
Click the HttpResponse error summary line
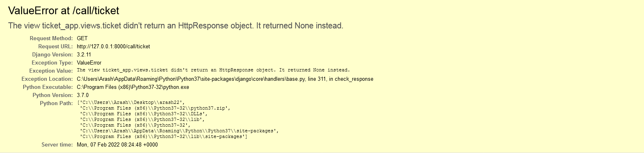click(x=176, y=26)
